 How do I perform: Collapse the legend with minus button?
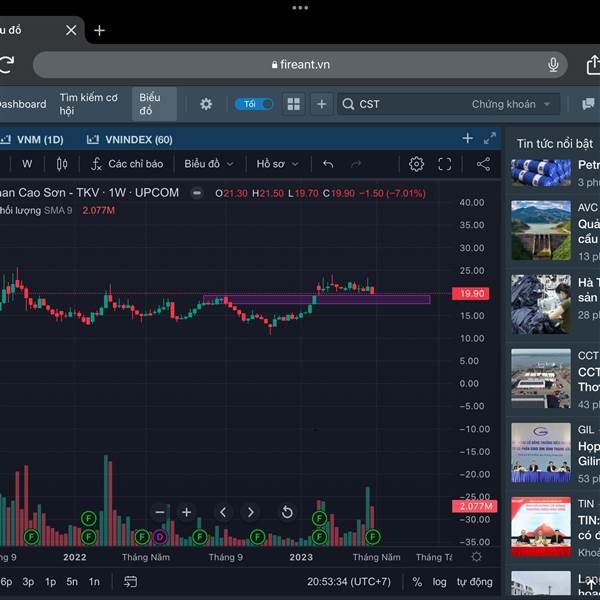pos(197,193)
